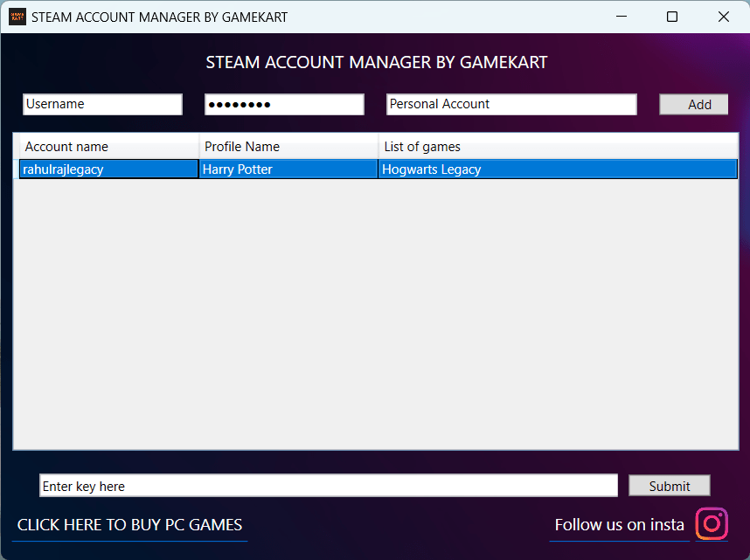Sort by the Profile Name column header
750x560 pixels.
pyautogui.click(x=288, y=147)
